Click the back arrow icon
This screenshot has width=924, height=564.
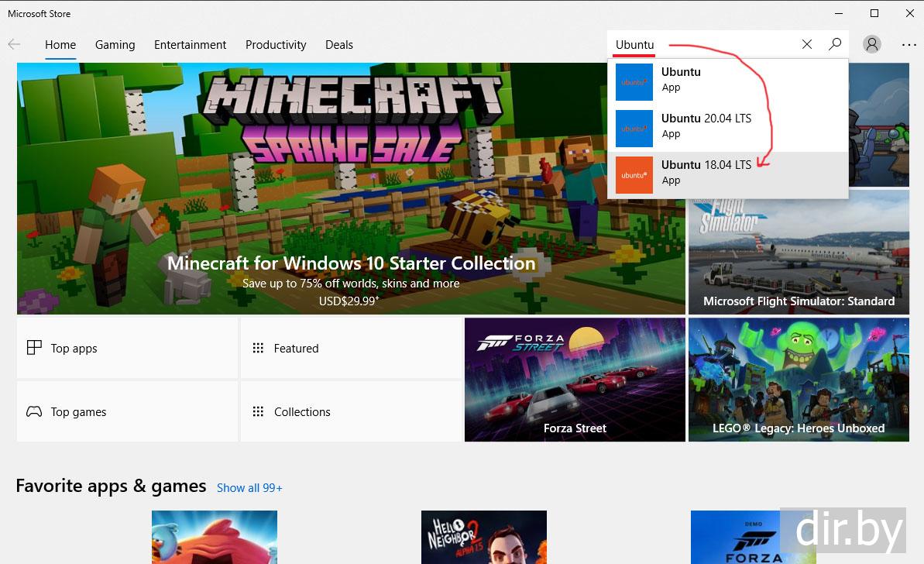click(14, 45)
